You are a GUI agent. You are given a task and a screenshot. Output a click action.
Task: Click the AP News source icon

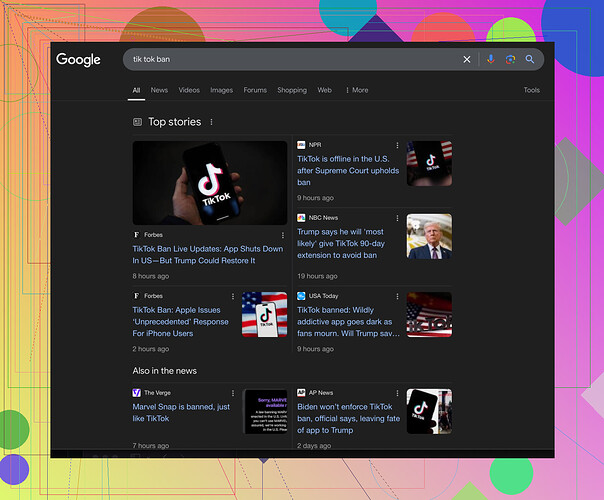(301, 393)
